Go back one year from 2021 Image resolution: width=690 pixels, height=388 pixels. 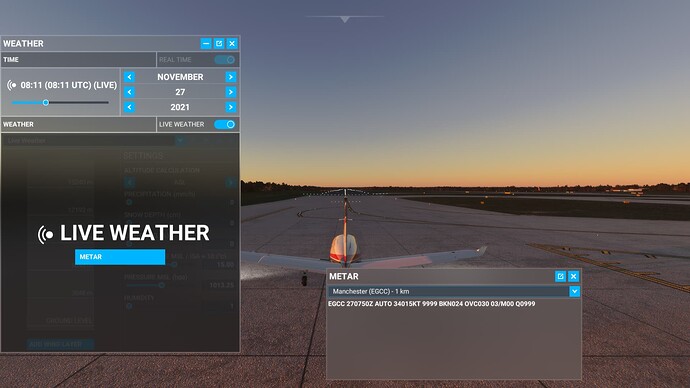click(129, 107)
